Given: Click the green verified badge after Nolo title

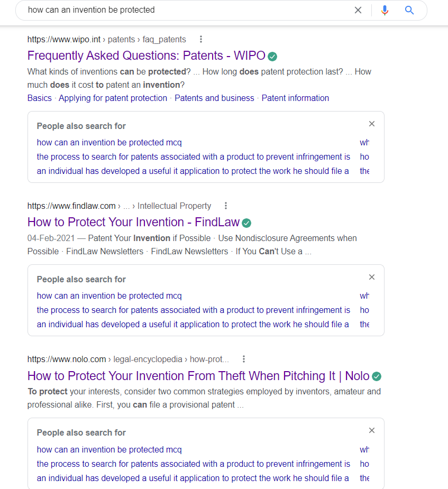Looking at the screenshot, I should click(377, 376).
